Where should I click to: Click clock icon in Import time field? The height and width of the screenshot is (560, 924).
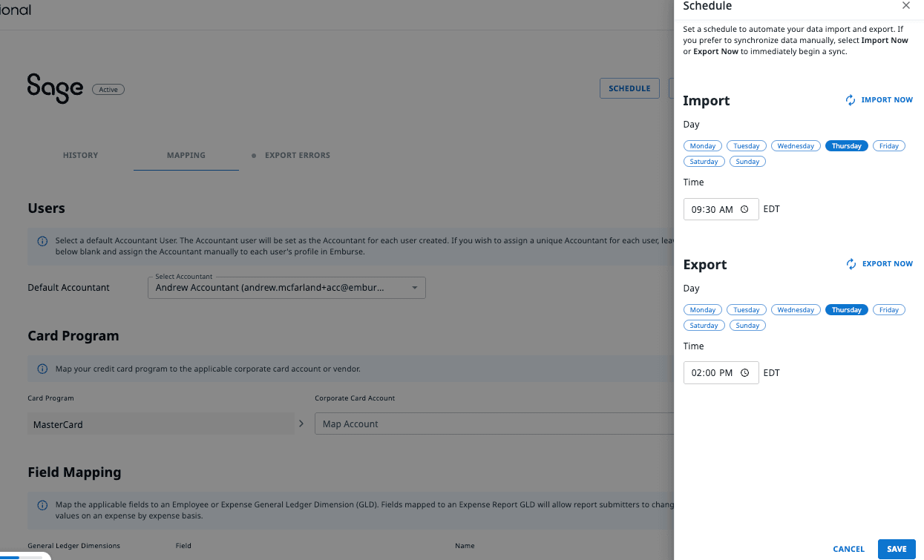744,210
